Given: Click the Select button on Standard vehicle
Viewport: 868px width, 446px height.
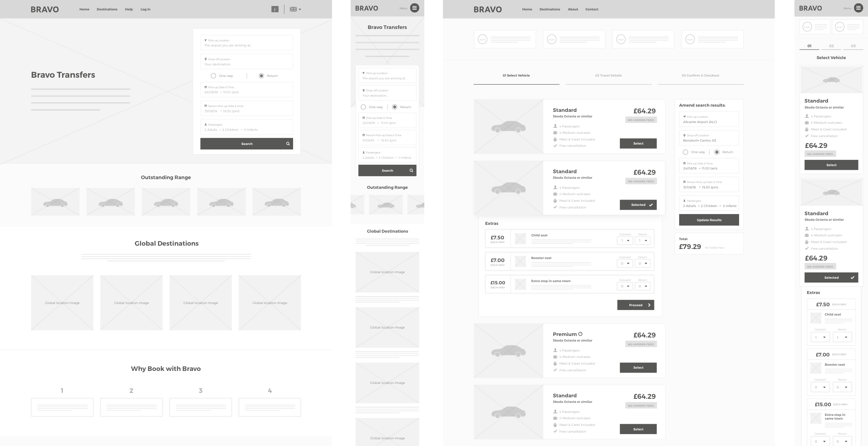Looking at the screenshot, I should pyautogui.click(x=638, y=143).
